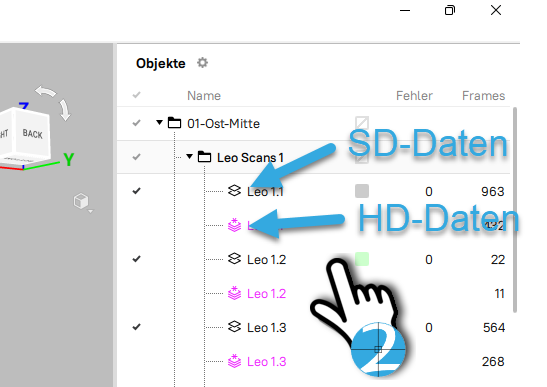The width and height of the screenshot is (547, 387).
Task: Select the black Leo 1.3 scan name
Action: [267, 328]
